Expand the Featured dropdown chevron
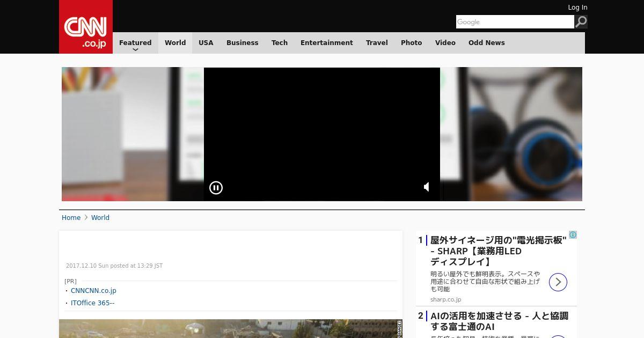The height and width of the screenshot is (338, 644). [x=135, y=50]
